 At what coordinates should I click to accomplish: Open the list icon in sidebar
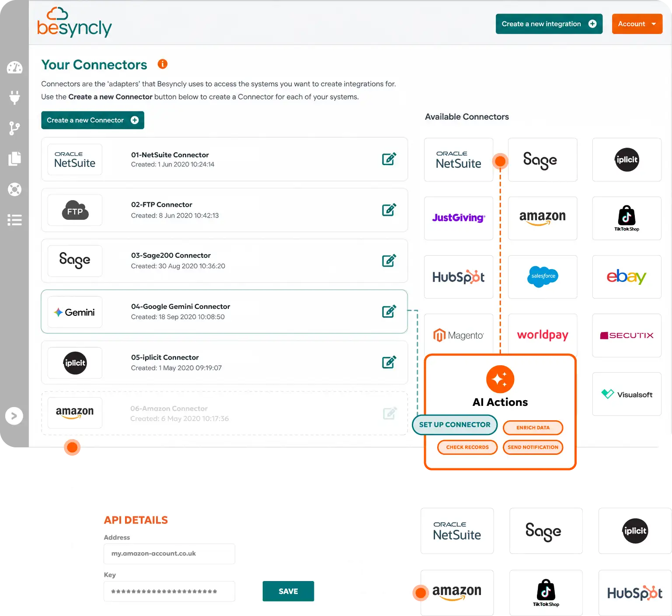(14, 220)
